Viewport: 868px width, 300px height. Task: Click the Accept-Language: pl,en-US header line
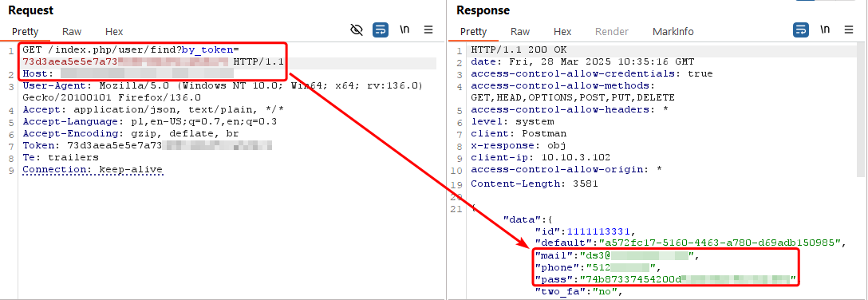150,121
